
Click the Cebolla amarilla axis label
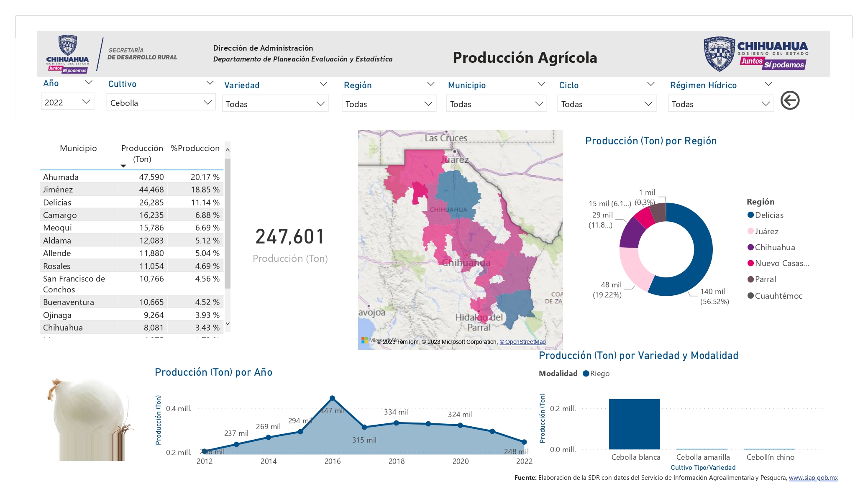(x=703, y=457)
